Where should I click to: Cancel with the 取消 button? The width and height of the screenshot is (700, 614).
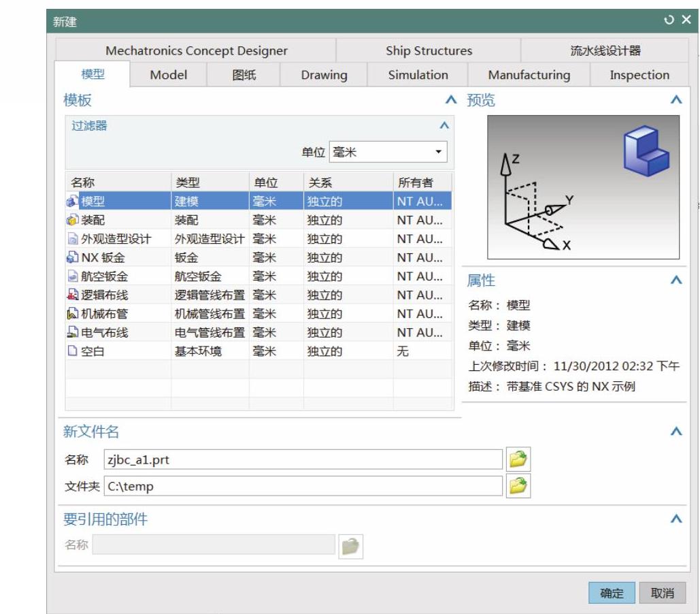coord(663,593)
